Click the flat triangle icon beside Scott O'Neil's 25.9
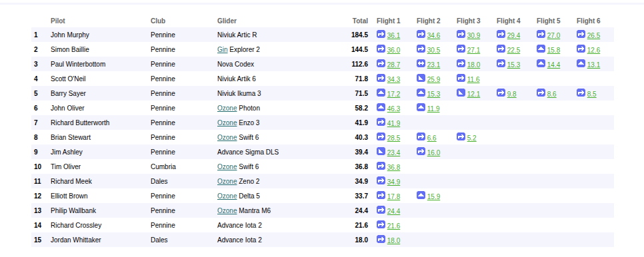 pos(421,78)
